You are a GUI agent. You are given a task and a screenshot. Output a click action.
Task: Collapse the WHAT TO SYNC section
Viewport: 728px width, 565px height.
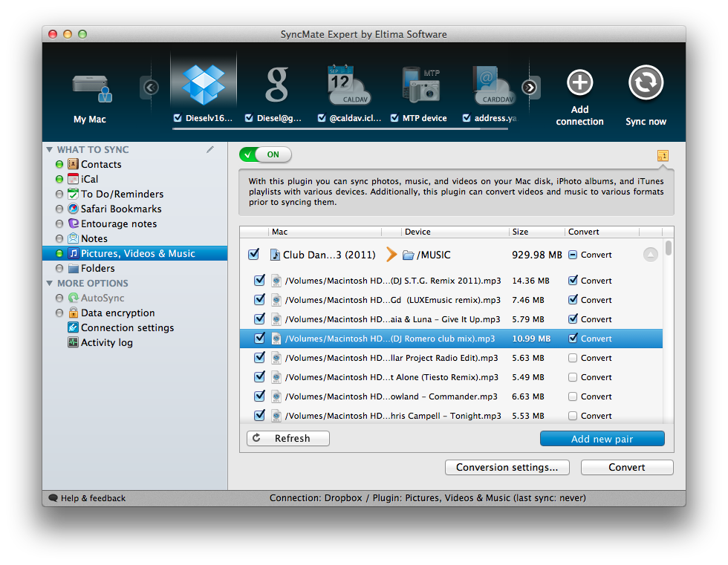click(x=50, y=149)
